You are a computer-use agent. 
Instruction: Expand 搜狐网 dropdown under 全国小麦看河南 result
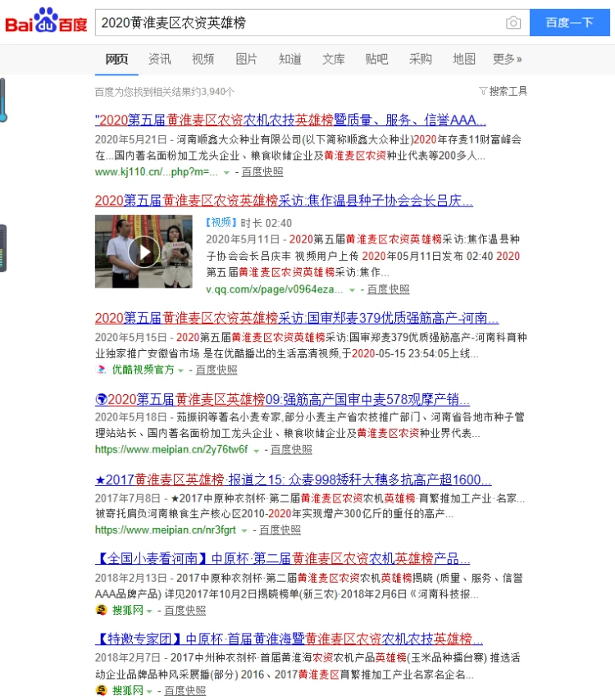point(149,611)
